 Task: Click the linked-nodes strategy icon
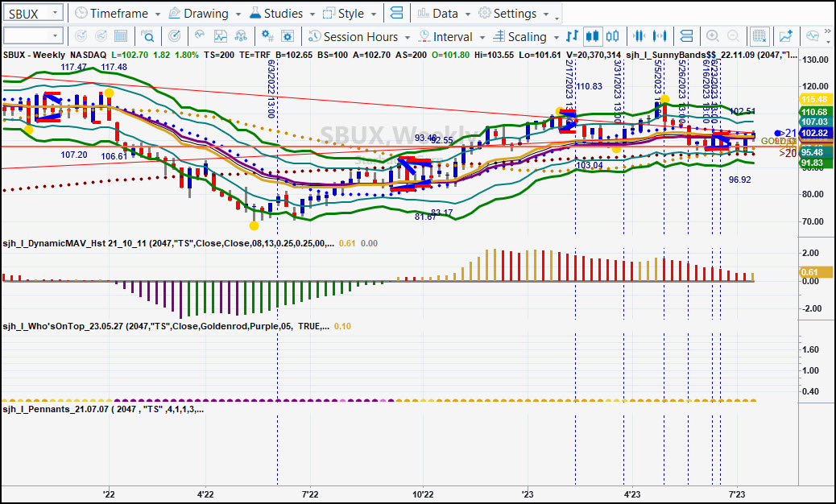pyautogui.click(x=241, y=36)
